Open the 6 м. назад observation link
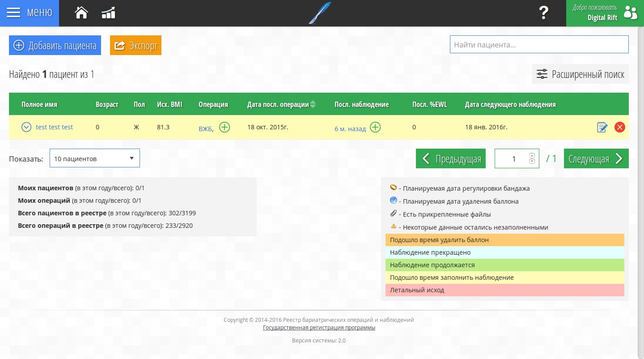The height and width of the screenshot is (359, 644). click(x=350, y=129)
